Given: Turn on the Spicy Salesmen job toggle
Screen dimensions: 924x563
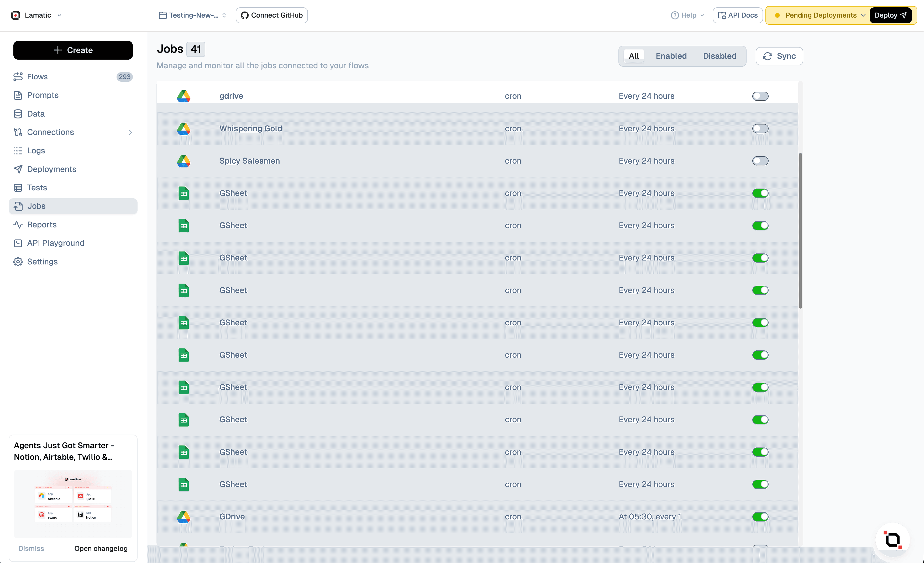Looking at the screenshot, I should [x=760, y=161].
